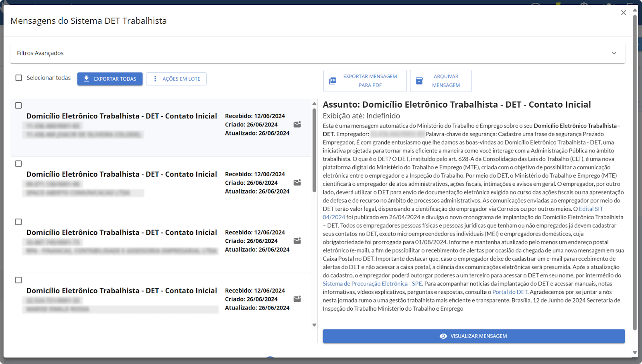Click the eye icon in Visualizar Mensagem
This screenshot has height=364, width=642.
(443, 336)
